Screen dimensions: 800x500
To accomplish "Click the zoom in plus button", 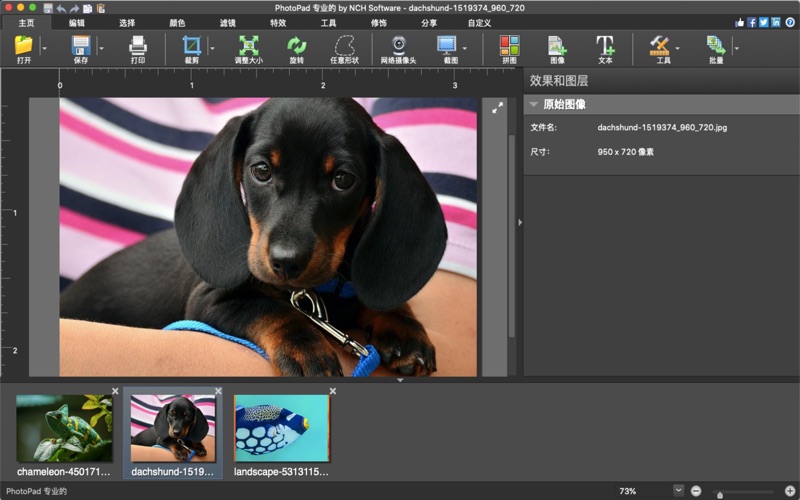I will point(789,490).
